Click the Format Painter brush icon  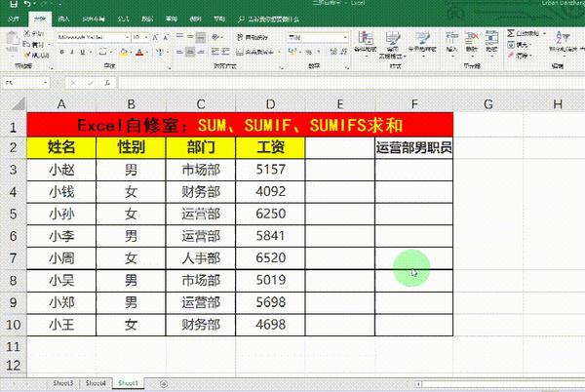pos(27,56)
